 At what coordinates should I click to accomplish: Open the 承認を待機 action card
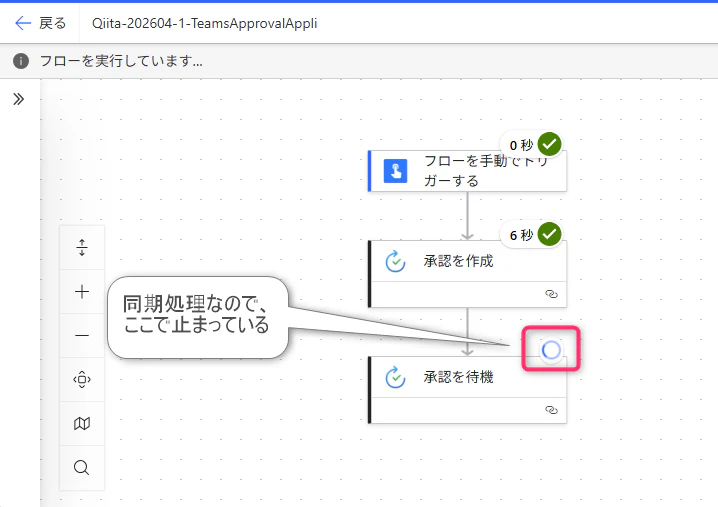tap(468, 390)
